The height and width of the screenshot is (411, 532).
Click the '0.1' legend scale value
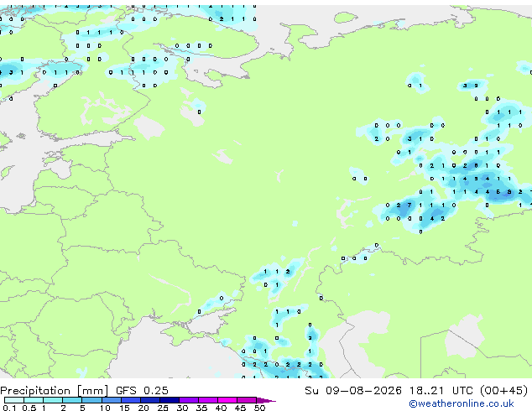point(9,408)
